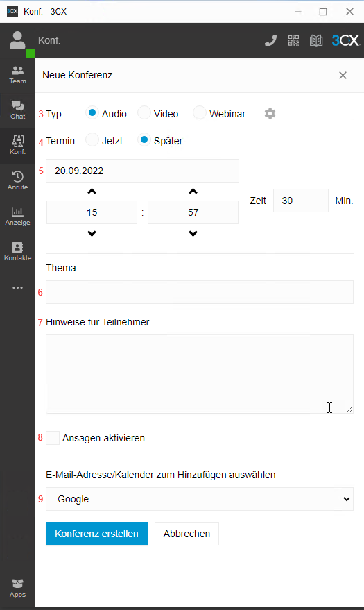Expand the Google calendar dropdown

pyautogui.click(x=200, y=499)
